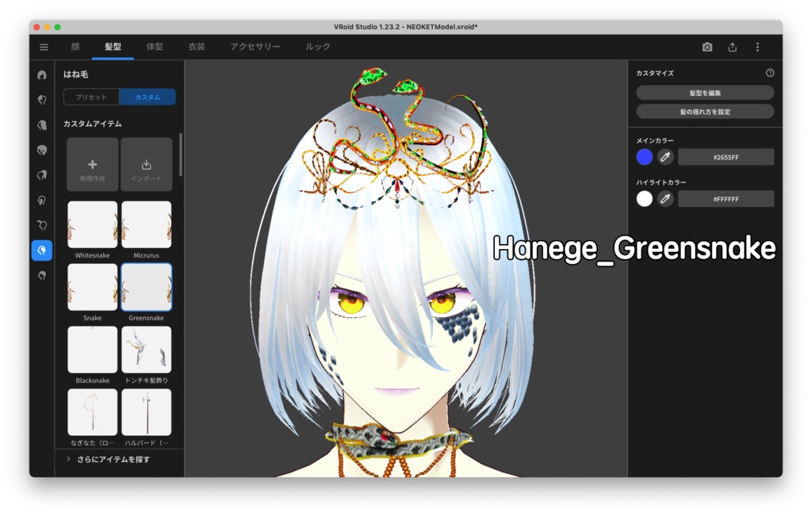The height and width of the screenshot is (516, 812).
Task: Switch to the アクセサリー tab
Action: tap(254, 47)
